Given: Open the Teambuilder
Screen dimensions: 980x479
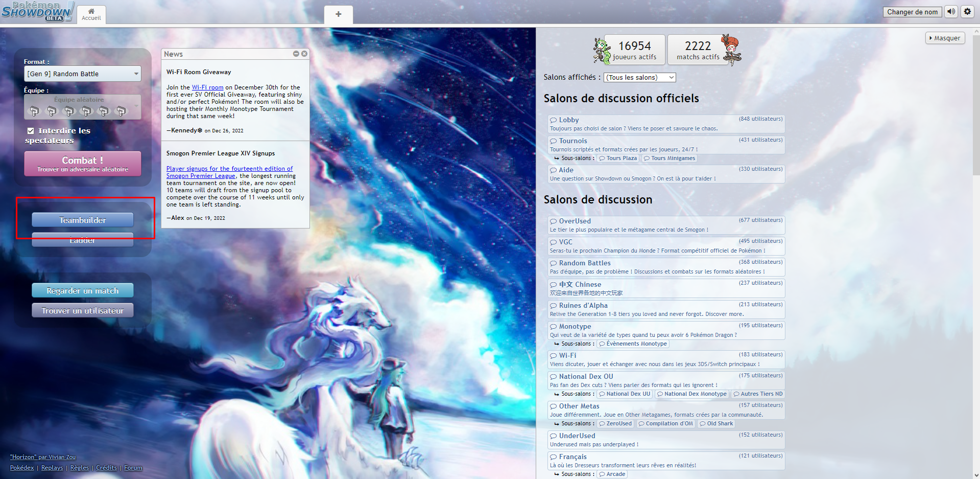Looking at the screenshot, I should [x=83, y=220].
